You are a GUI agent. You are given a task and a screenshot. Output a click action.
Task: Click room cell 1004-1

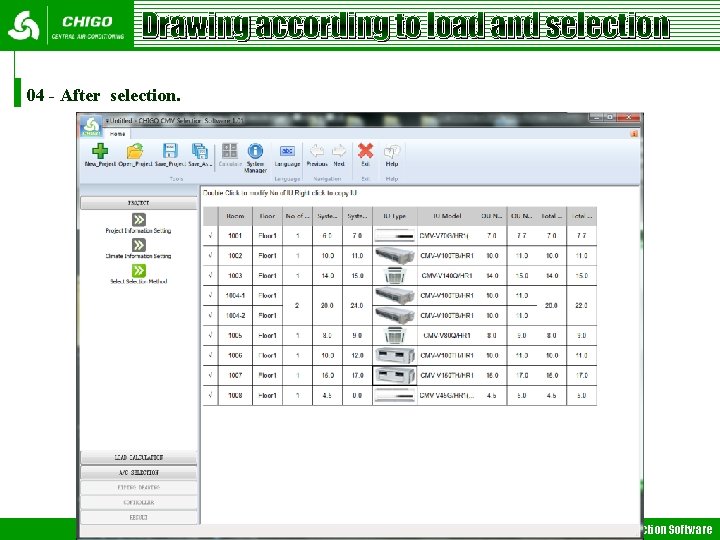point(235,295)
